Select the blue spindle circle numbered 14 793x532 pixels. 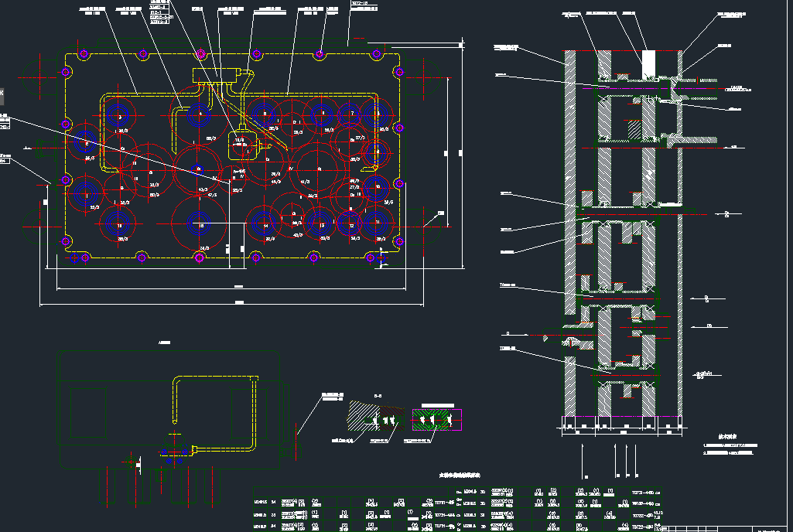263,223
